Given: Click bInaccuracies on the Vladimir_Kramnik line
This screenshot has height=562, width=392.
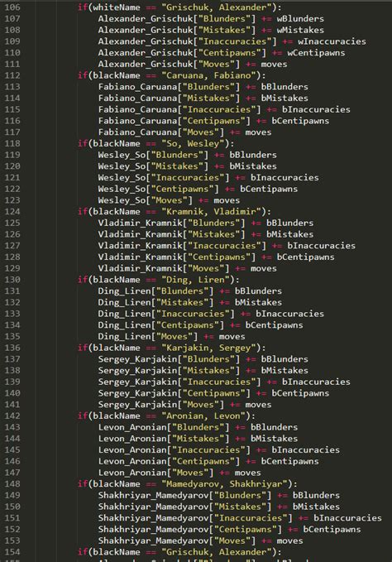Looking at the screenshot, I should (x=322, y=246).
